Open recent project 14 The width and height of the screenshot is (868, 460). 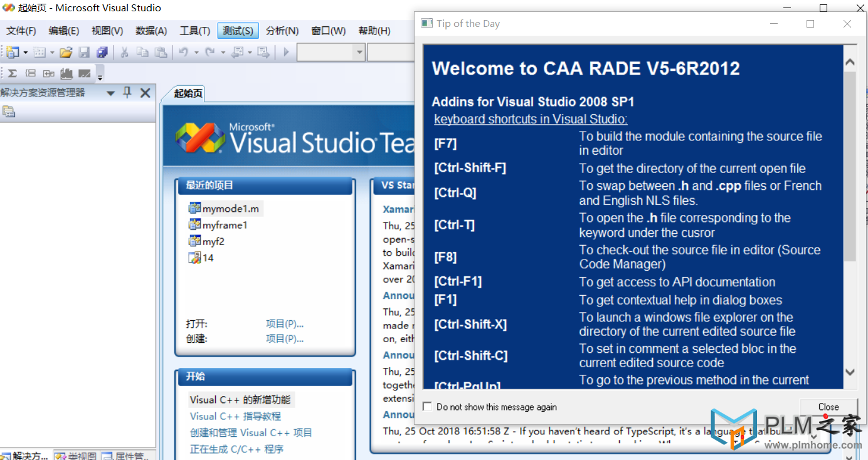[x=201, y=258]
